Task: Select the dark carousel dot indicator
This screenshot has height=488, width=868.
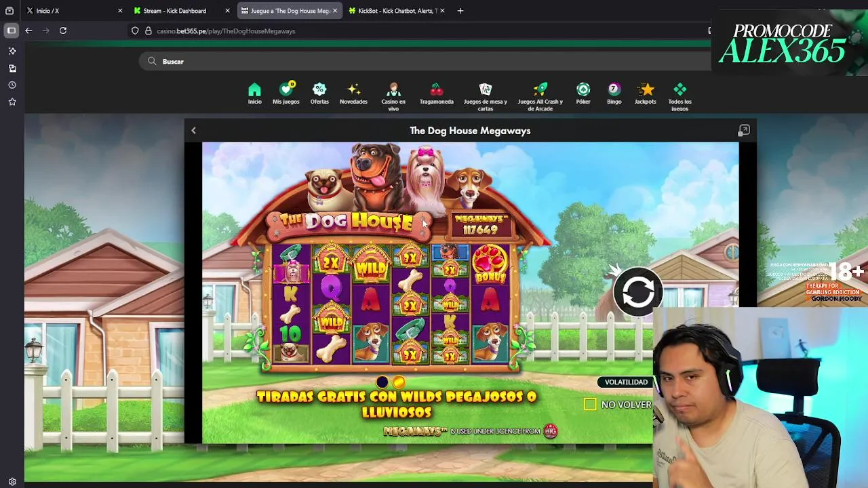Action: pos(382,382)
